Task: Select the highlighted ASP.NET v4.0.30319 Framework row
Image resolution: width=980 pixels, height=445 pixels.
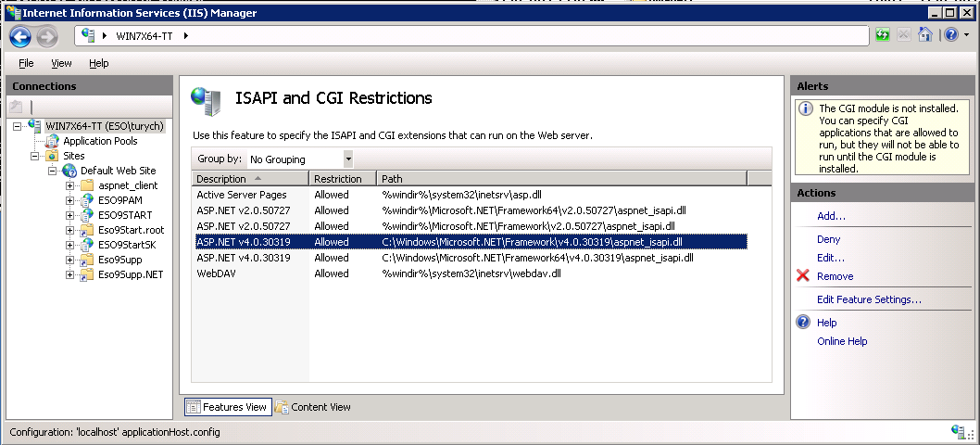Action: 470,242
